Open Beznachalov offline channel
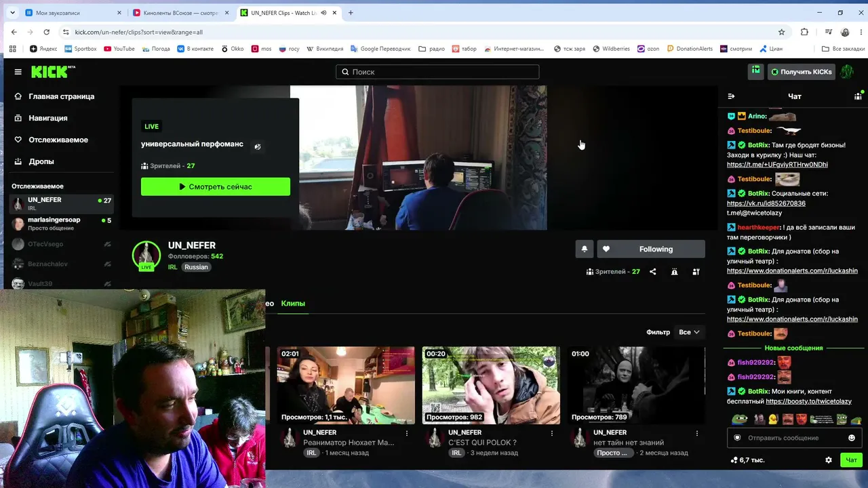The height and width of the screenshot is (488, 868). [61, 264]
